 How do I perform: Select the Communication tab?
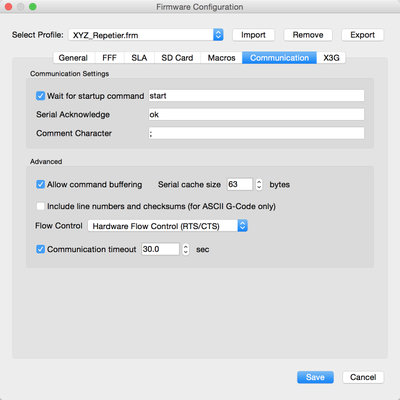pos(279,58)
